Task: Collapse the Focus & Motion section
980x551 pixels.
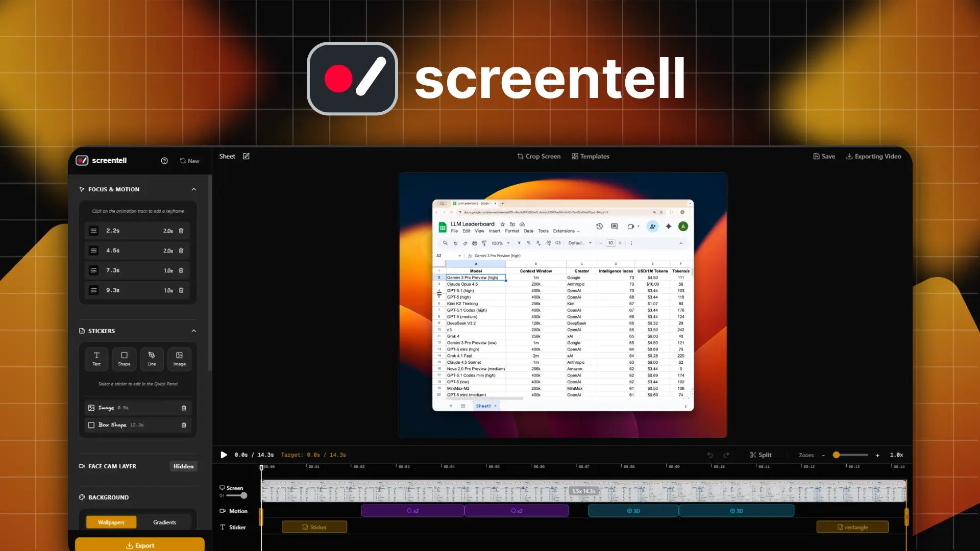Action: tap(194, 189)
